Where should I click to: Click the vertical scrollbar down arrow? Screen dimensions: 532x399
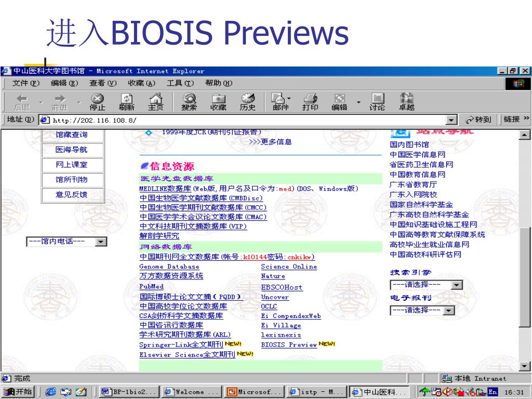pyautogui.click(x=525, y=366)
